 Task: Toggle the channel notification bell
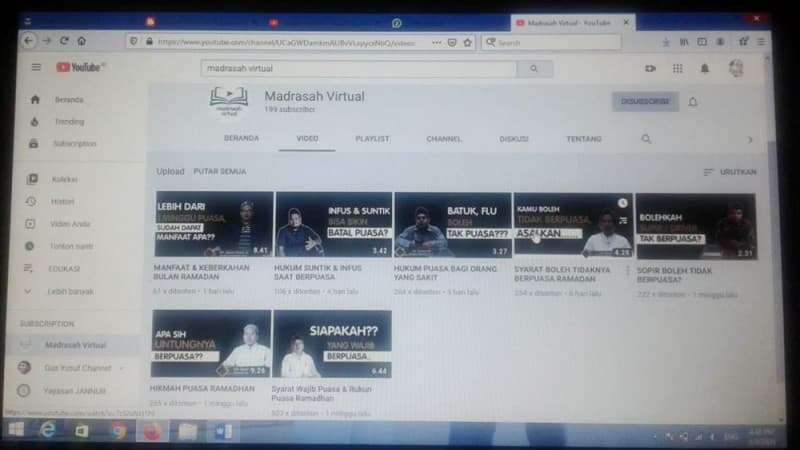(x=693, y=102)
